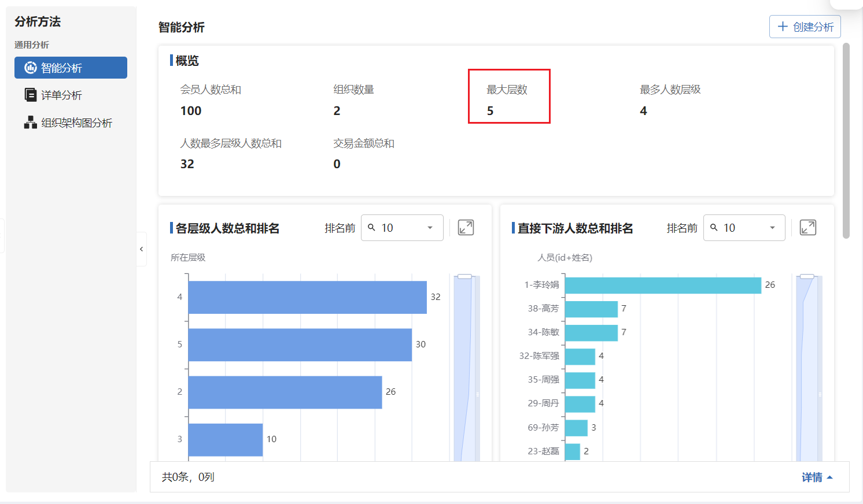Click the zoom slider handle on 各层级 chart
This screenshot has height=504, width=863.
coord(464,277)
